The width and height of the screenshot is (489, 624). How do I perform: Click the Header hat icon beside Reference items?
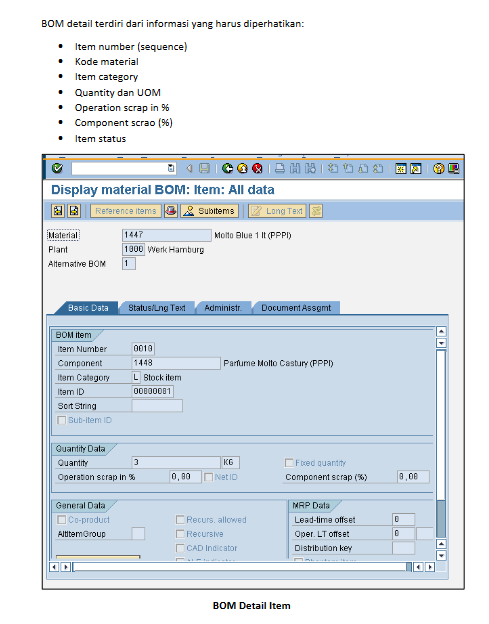(x=171, y=211)
